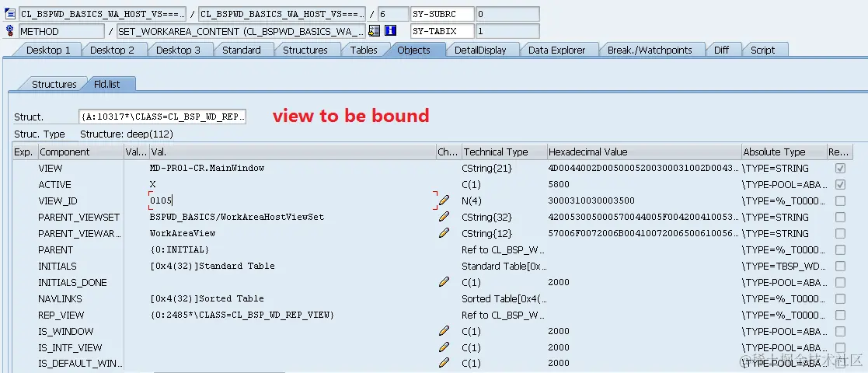
Task: Select the Objects tab
Action: 413,50
